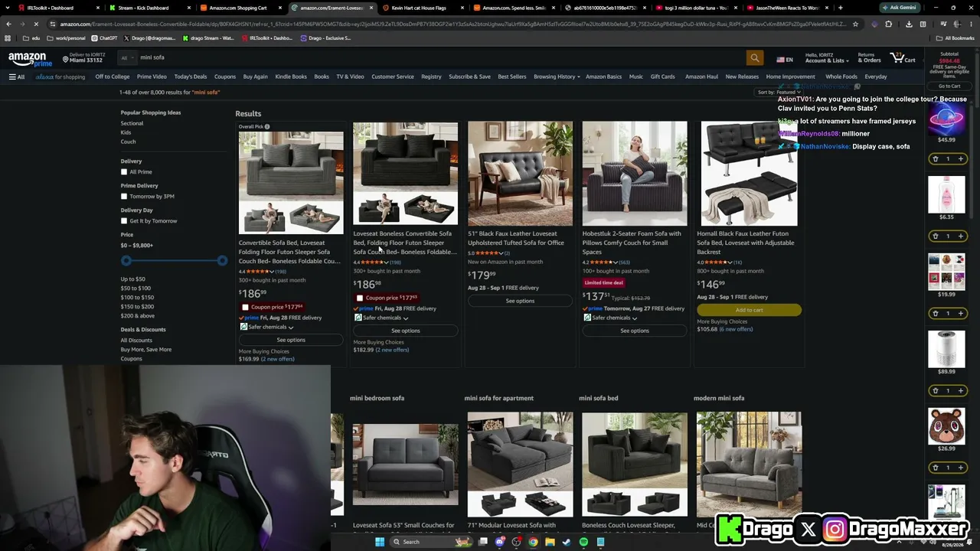Delete the $89.99 cart item
This screenshot has height=551, width=980.
pos(935,391)
